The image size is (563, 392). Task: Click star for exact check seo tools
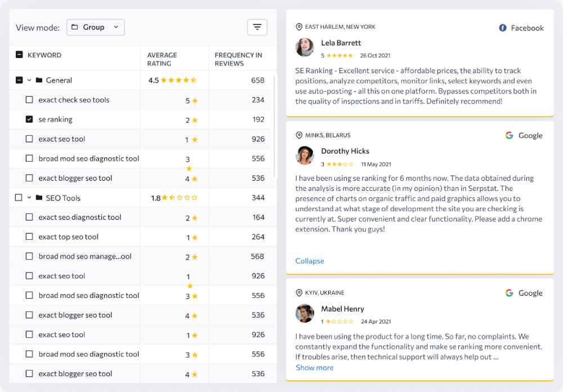coord(195,101)
